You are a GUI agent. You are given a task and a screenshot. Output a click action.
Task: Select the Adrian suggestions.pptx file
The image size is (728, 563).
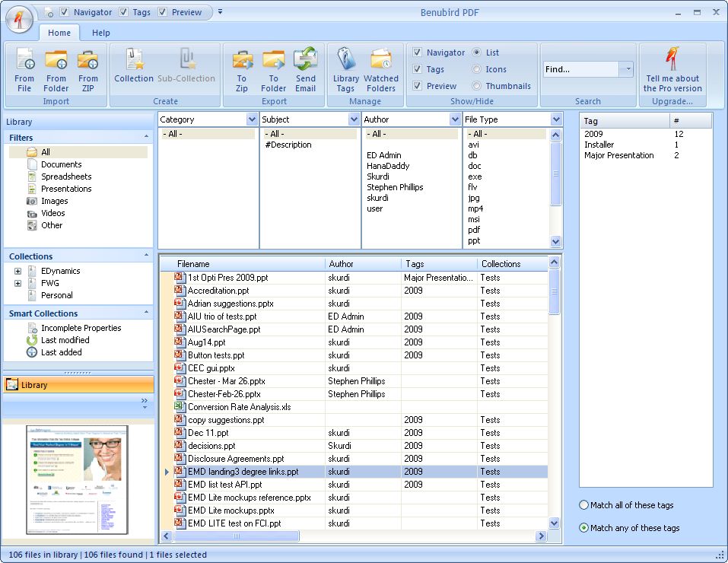pos(230,304)
